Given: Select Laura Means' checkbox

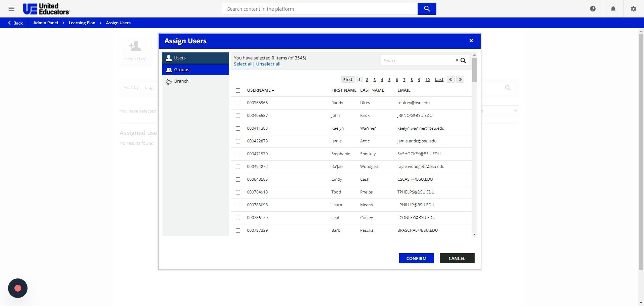Looking at the screenshot, I should click(238, 205).
